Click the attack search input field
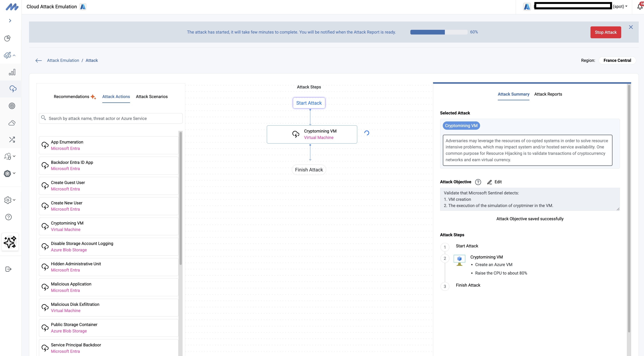Image resolution: width=644 pixels, height=356 pixels. (x=111, y=118)
